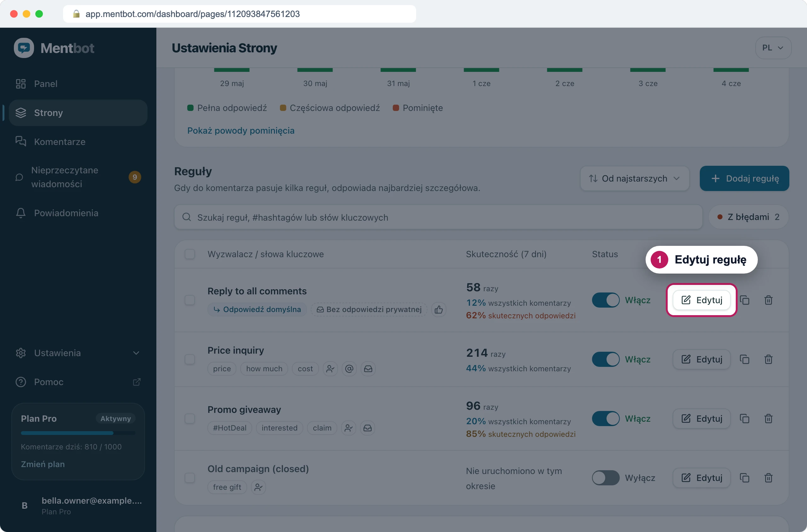Open Nieprzeczytane wiadomości menu item
The image size is (807, 532).
click(78, 177)
